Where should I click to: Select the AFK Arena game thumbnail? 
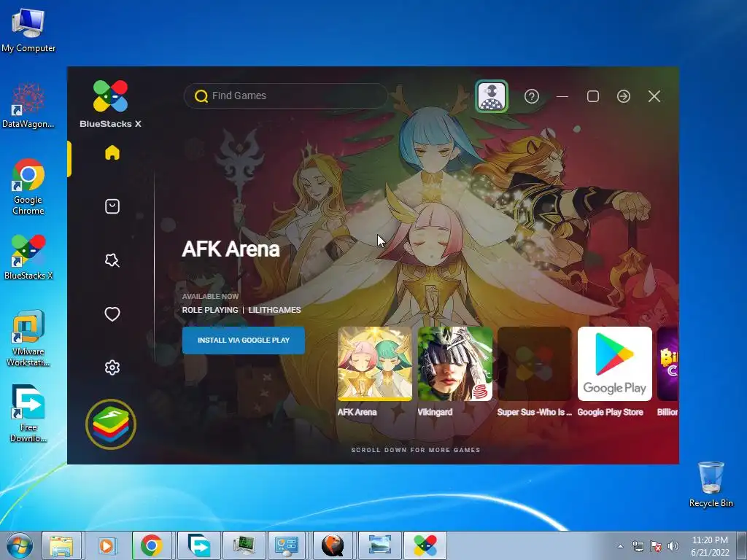(x=375, y=364)
